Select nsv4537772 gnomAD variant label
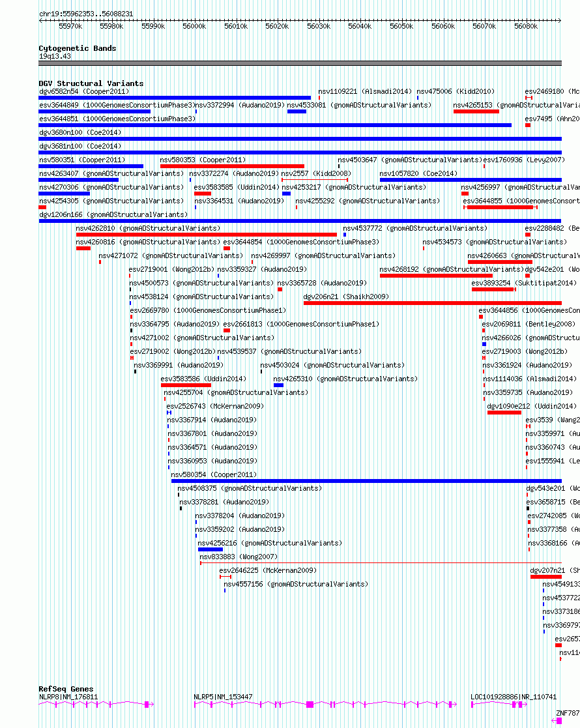 [x=415, y=228]
